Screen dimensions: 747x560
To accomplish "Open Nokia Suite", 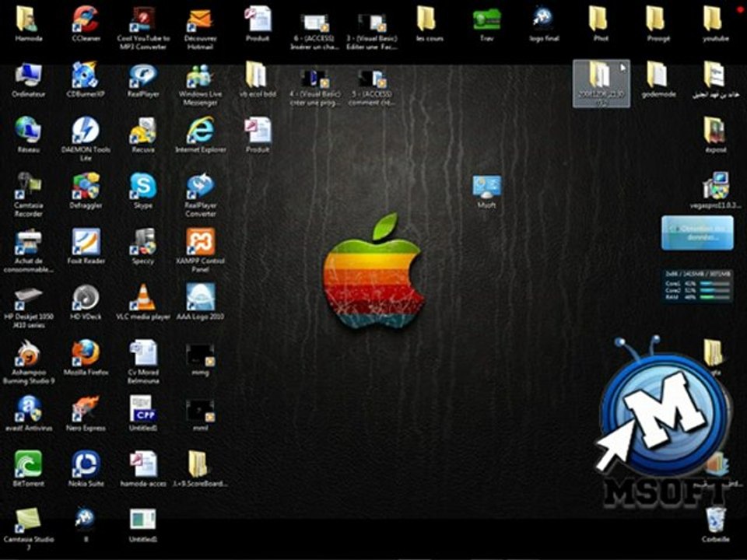I will pos(86,468).
